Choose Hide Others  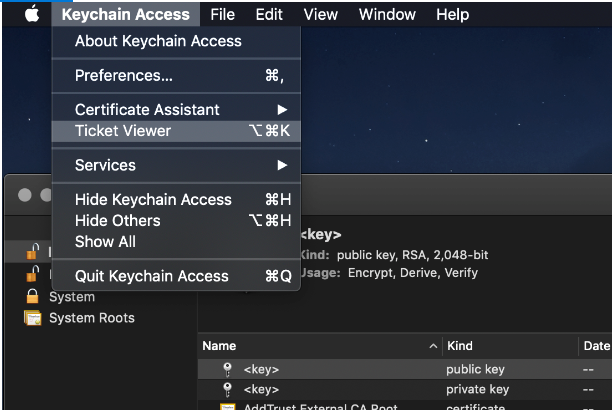tap(176, 221)
